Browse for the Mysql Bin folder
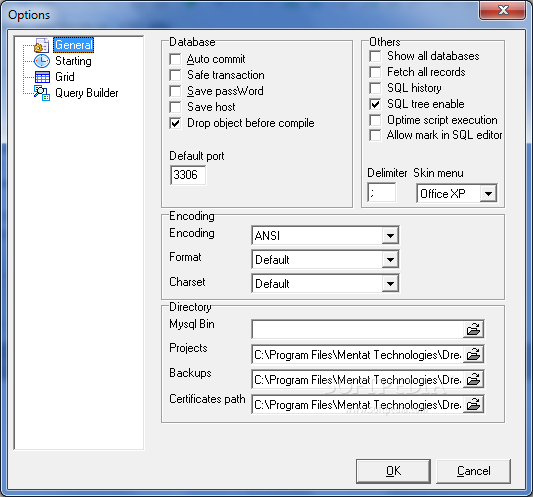Screen dimensions: 533x497 click(x=473, y=329)
